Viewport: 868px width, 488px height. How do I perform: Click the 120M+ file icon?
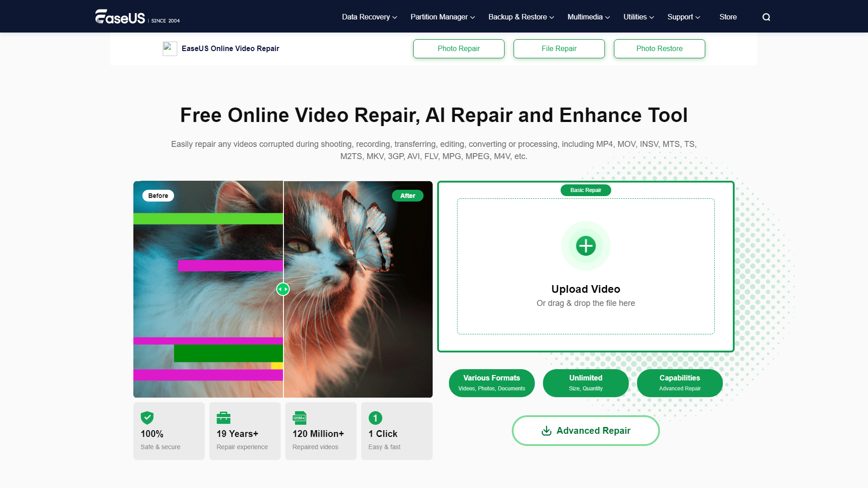click(x=299, y=418)
